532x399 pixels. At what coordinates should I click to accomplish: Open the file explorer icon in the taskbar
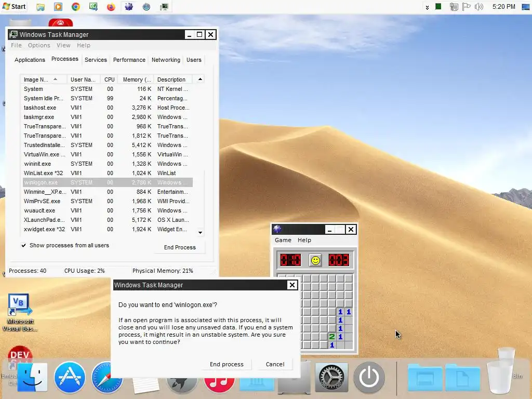41,7
